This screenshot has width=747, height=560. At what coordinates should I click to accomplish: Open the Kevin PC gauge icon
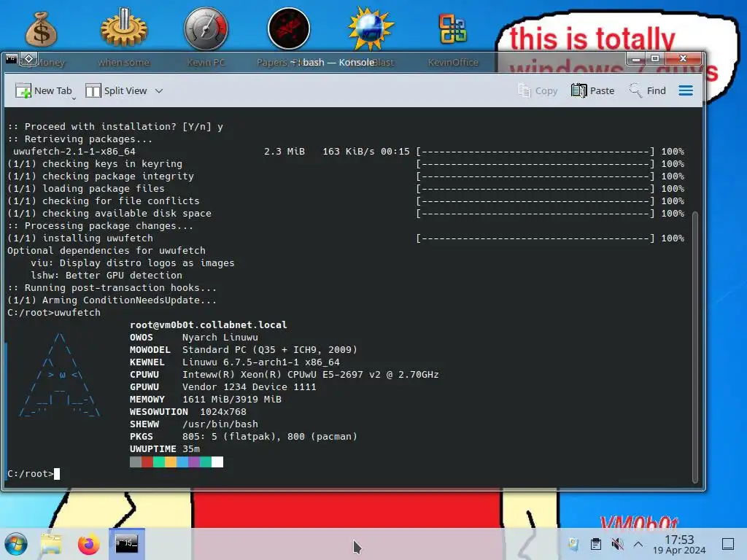coord(206,28)
